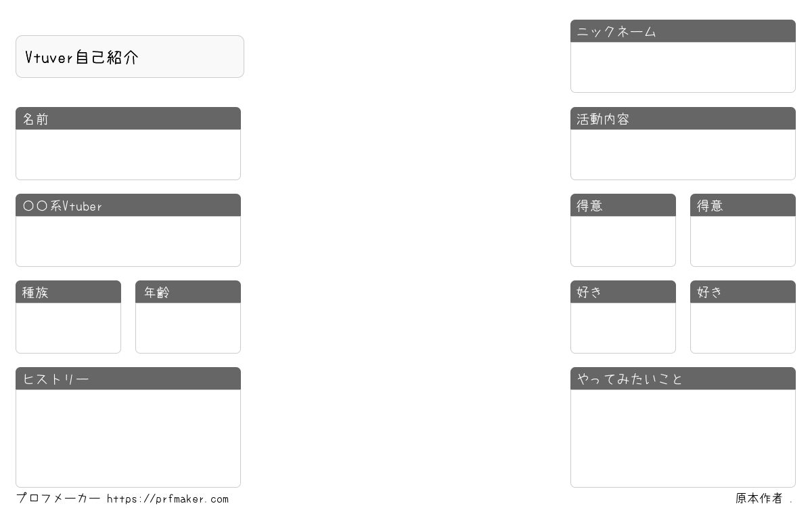Select the 活動内容 text field
The height and width of the screenshot is (508, 812).
[683, 154]
